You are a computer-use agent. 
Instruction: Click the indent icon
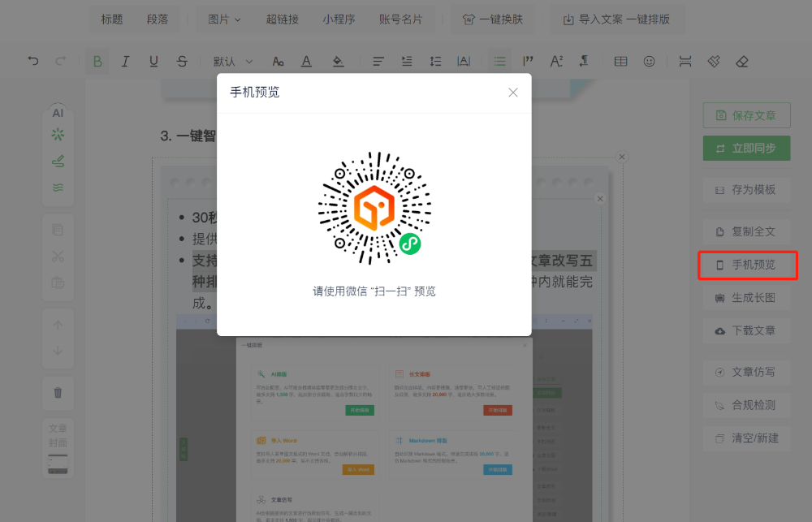tap(407, 62)
